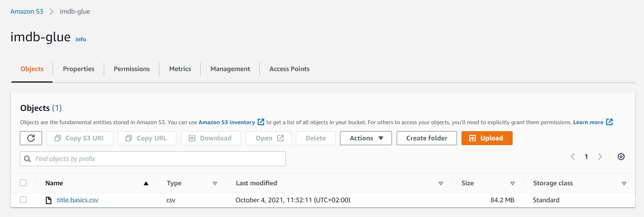The width and height of the screenshot is (644, 217).
Task: Open the Actions dropdown menu
Action: (366, 138)
